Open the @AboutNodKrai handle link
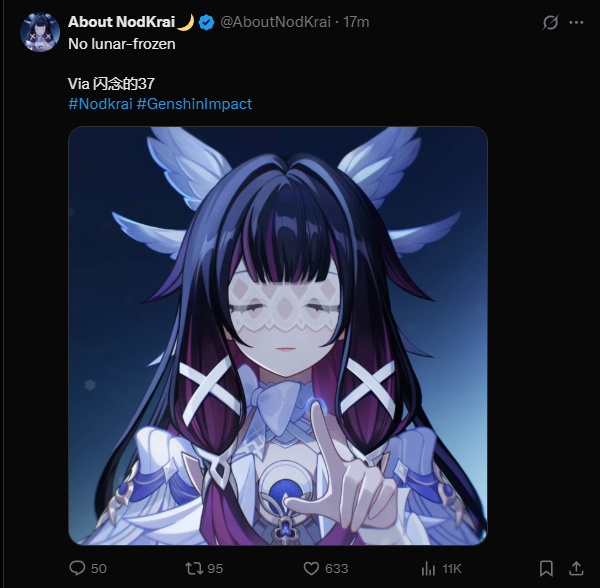Image resolution: width=600 pixels, height=588 pixels. 276,22
